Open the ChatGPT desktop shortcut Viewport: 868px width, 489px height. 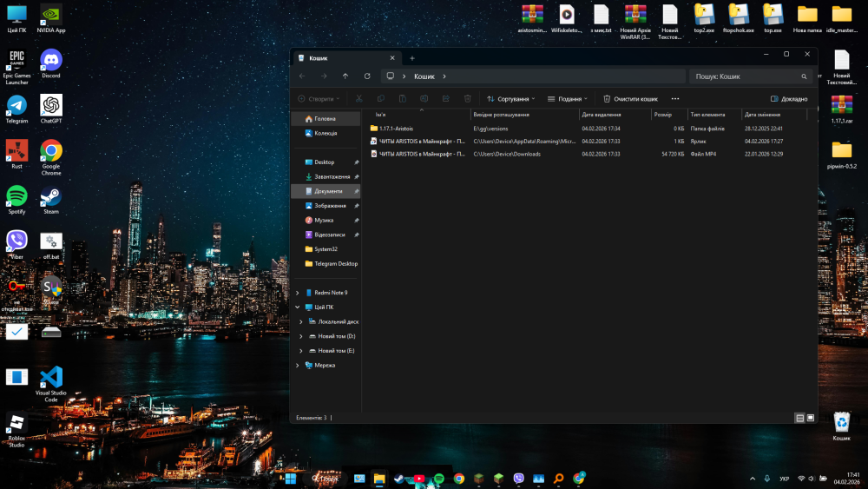tap(51, 109)
